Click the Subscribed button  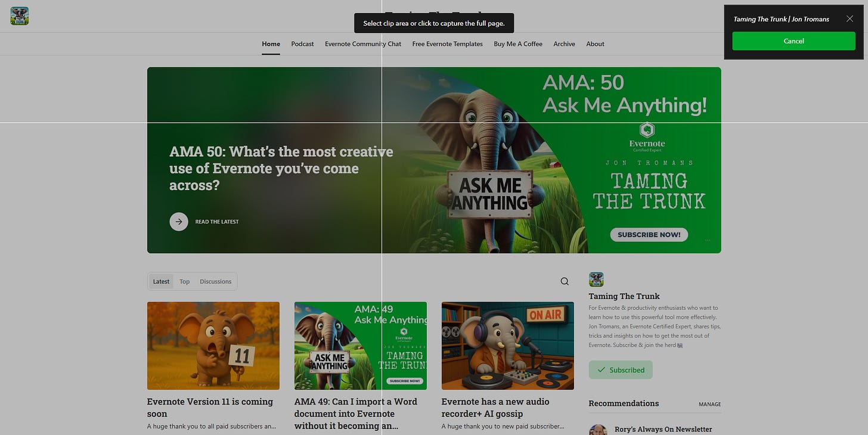click(x=621, y=370)
